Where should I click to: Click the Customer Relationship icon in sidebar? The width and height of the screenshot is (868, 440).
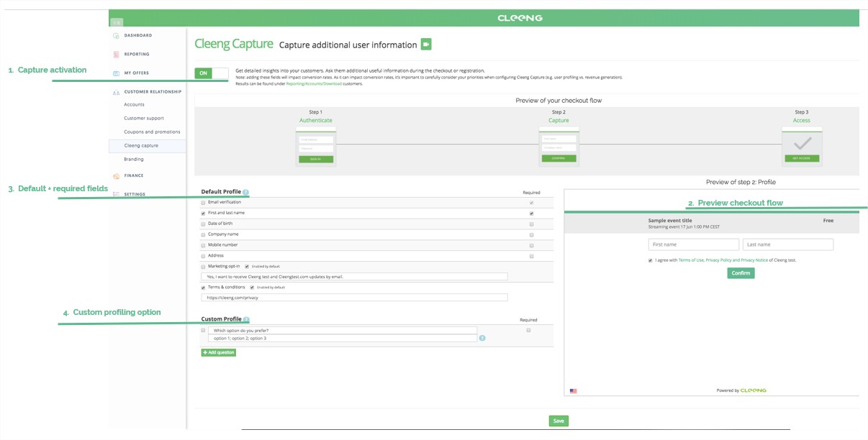[x=116, y=92]
